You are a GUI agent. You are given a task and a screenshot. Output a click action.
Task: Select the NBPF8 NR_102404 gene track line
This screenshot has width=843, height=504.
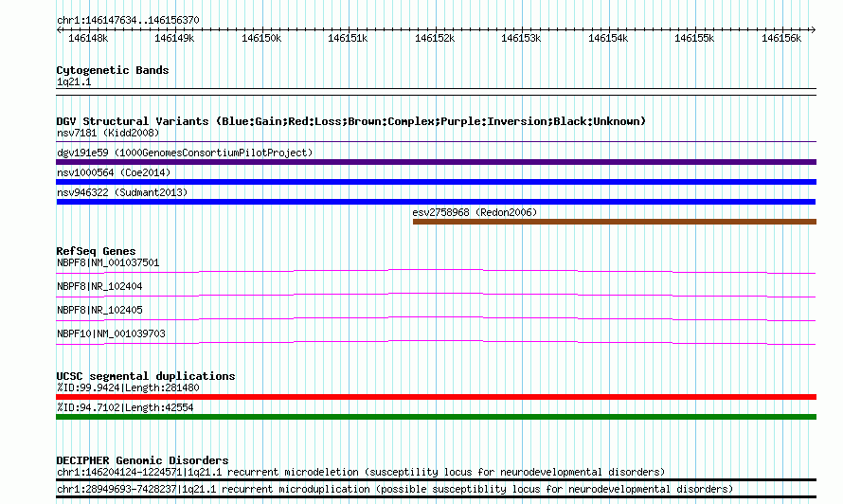pos(436,295)
